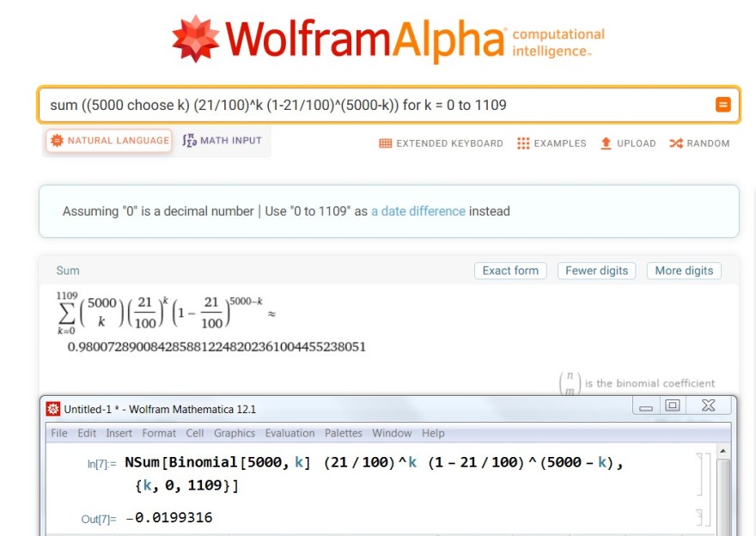Click the output value -0.0199316
This screenshot has width=756, height=536.
click(x=168, y=518)
